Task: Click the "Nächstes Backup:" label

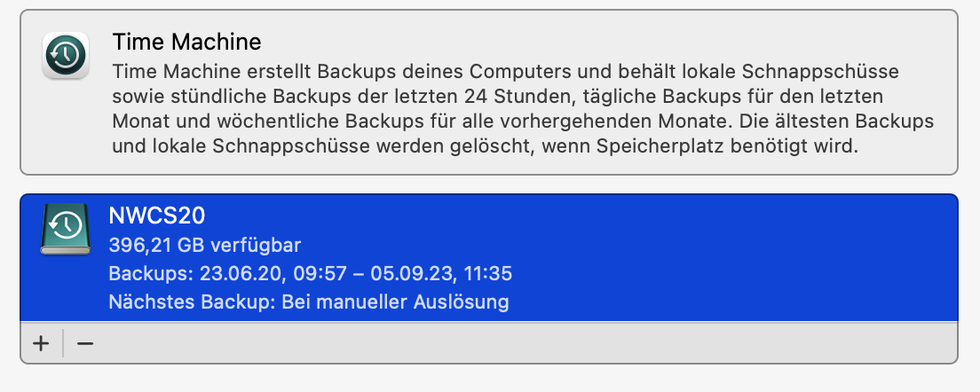Action: (x=192, y=302)
